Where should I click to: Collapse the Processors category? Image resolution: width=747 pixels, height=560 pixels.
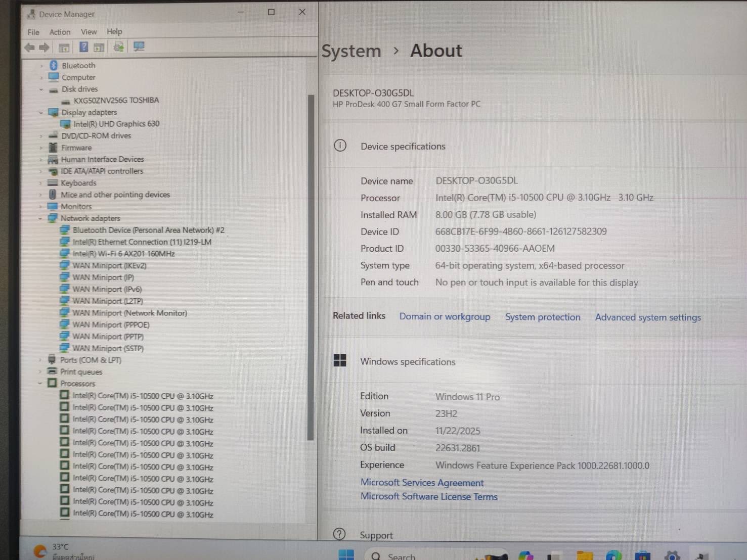(x=40, y=384)
